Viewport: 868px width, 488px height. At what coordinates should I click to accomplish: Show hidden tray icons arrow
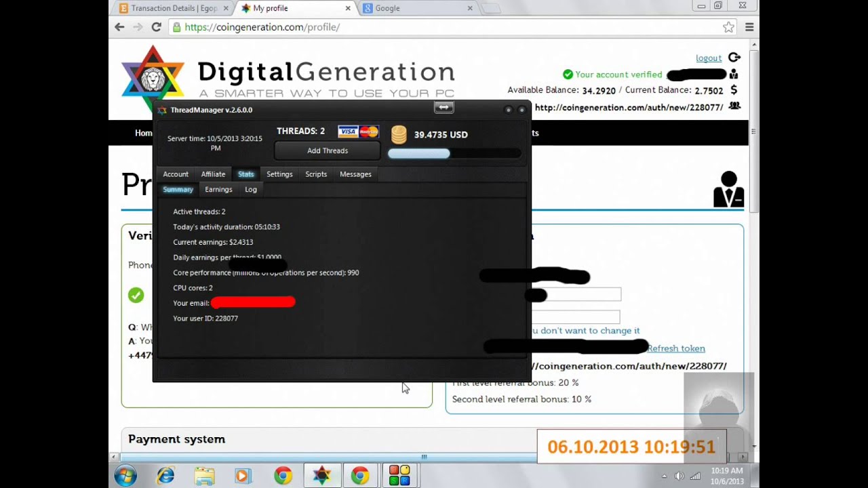click(x=664, y=476)
